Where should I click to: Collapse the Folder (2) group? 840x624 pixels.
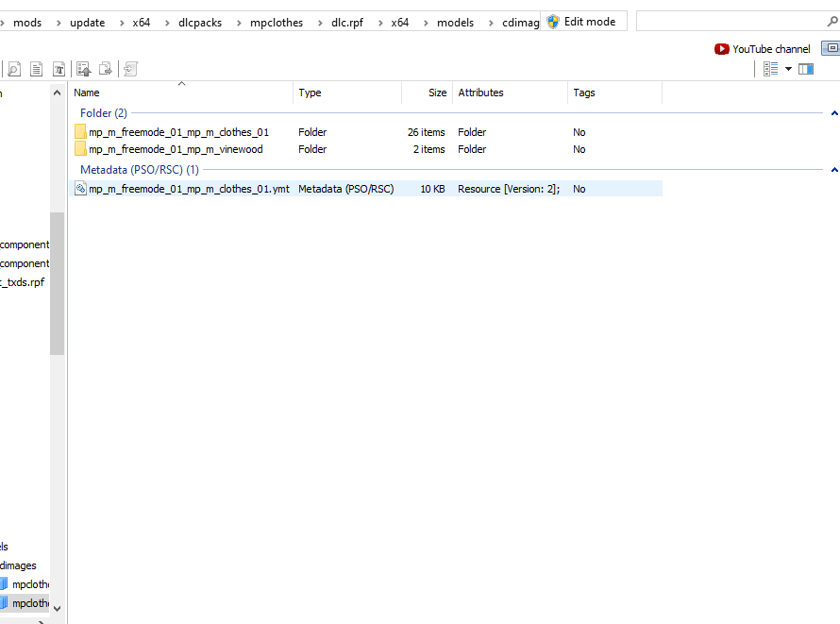coord(834,113)
